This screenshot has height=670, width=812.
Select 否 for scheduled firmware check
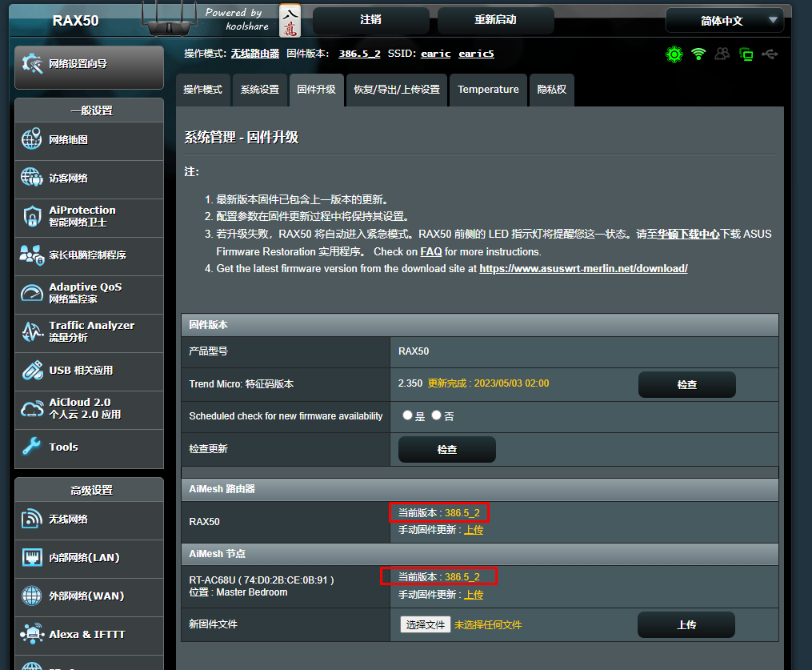[435, 415]
